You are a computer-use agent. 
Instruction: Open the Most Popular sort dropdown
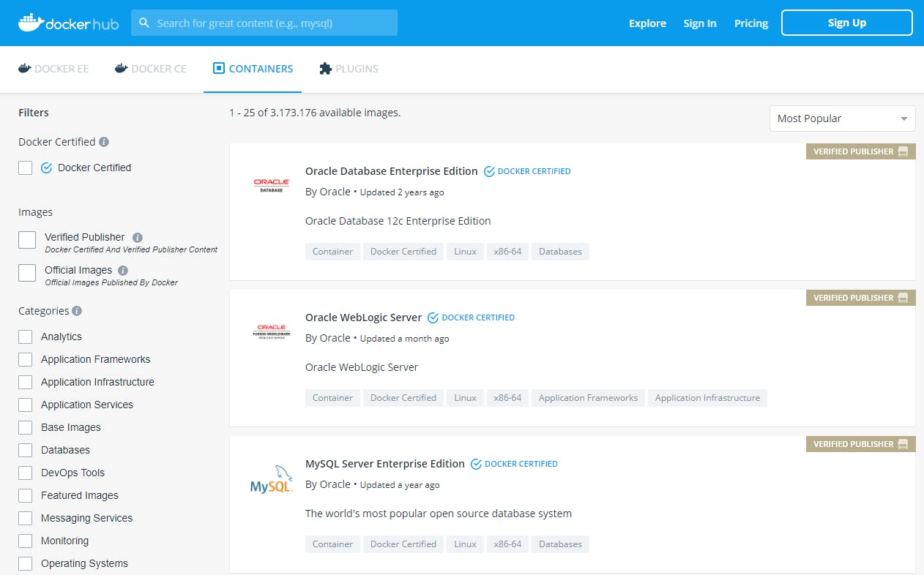[842, 119]
